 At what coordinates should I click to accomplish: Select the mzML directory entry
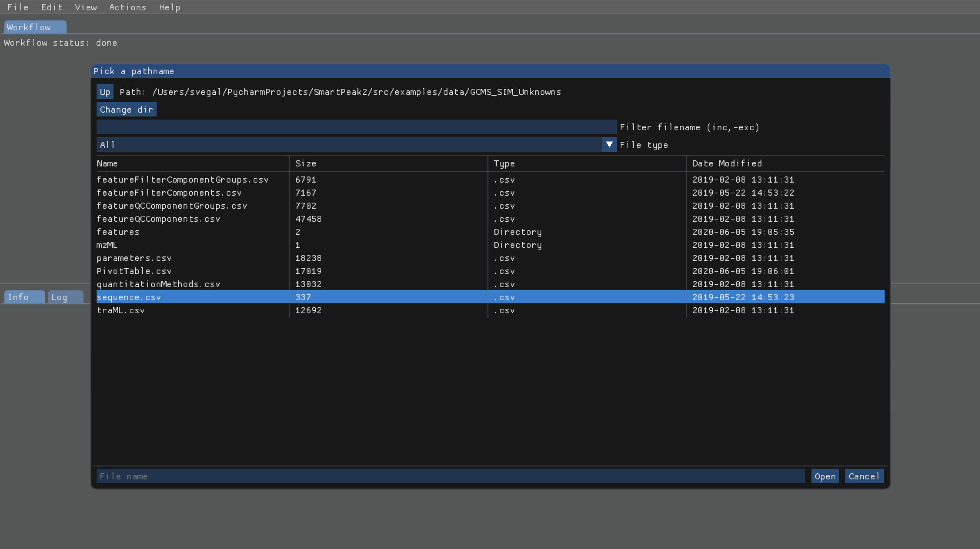107,245
